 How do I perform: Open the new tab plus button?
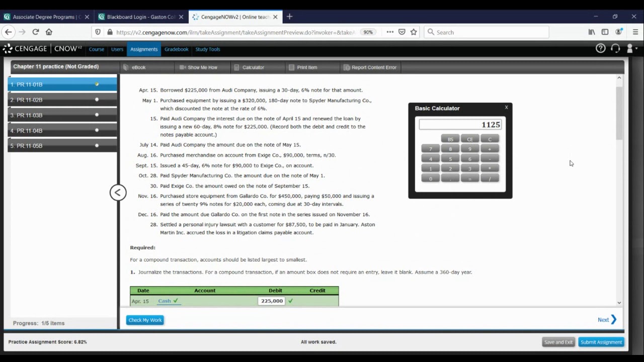click(289, 17)
